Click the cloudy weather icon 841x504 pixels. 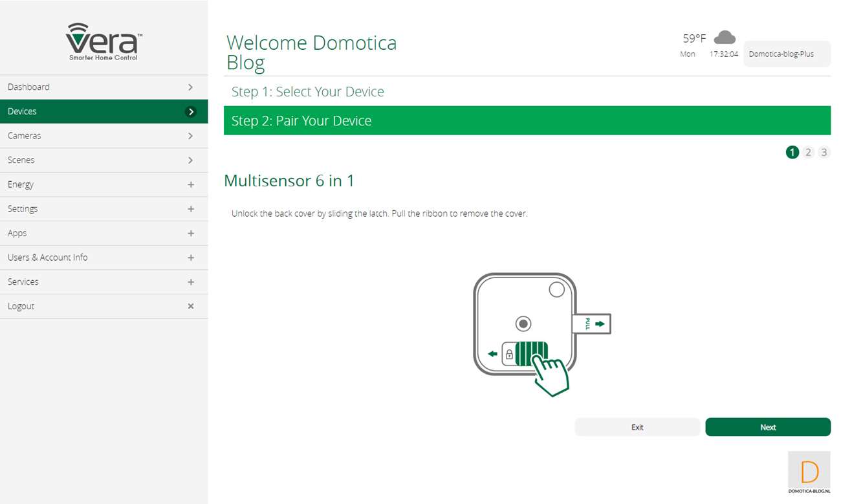click(725, 38)
